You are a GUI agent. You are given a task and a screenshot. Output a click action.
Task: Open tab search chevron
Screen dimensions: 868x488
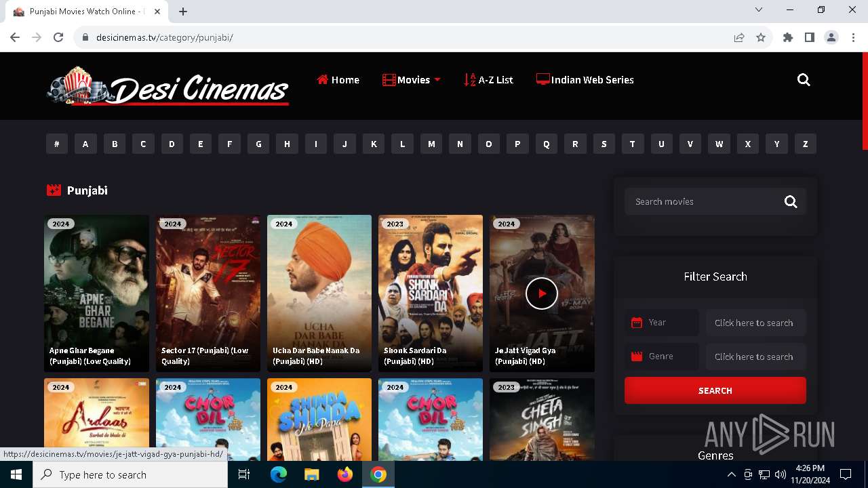(759, 10)
